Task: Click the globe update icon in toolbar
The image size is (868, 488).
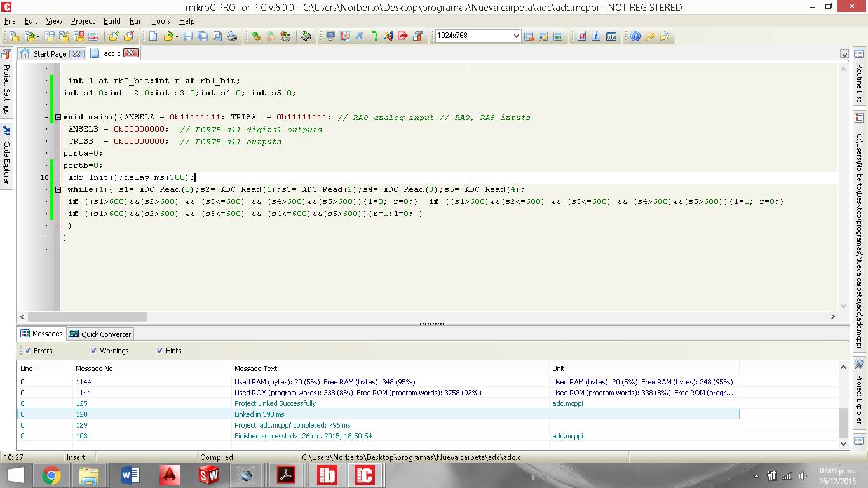Action: (x=665, y=36)
